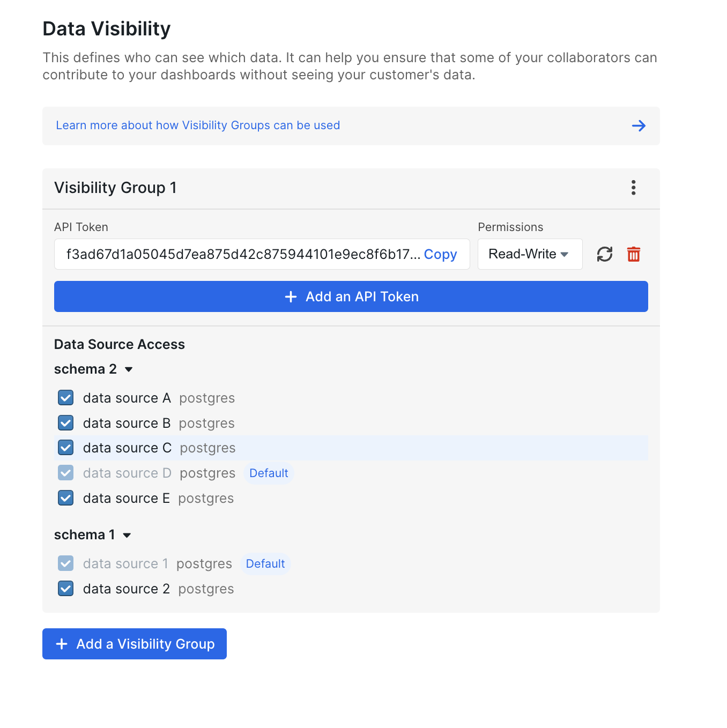Copy the API token value
The height and width of the screenshot is (728, 727).
click(440, 254)
